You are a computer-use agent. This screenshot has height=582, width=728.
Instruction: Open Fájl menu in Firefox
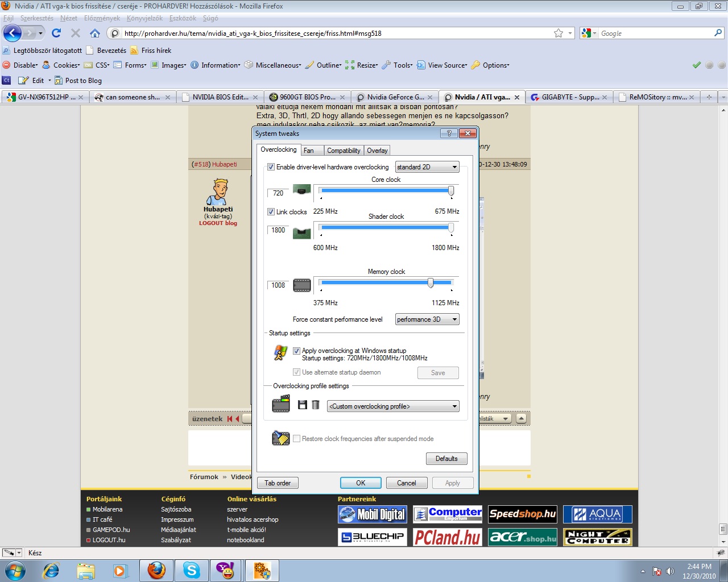[9, 18]
